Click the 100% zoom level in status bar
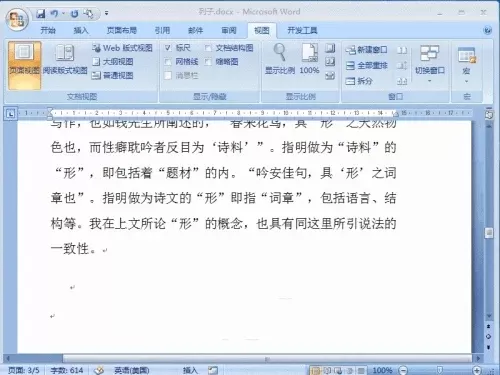 click(382, 370)
